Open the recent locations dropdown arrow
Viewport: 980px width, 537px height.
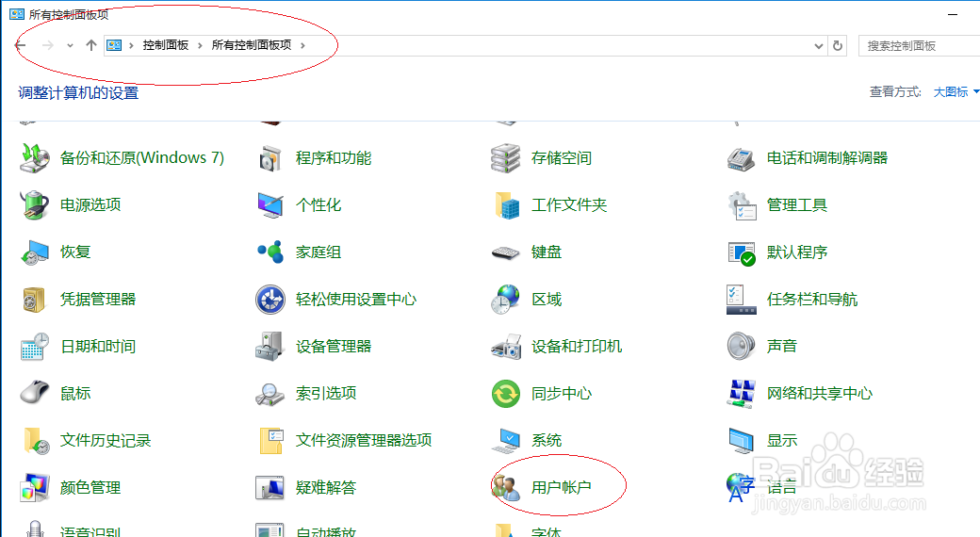[x=70, y=45]
